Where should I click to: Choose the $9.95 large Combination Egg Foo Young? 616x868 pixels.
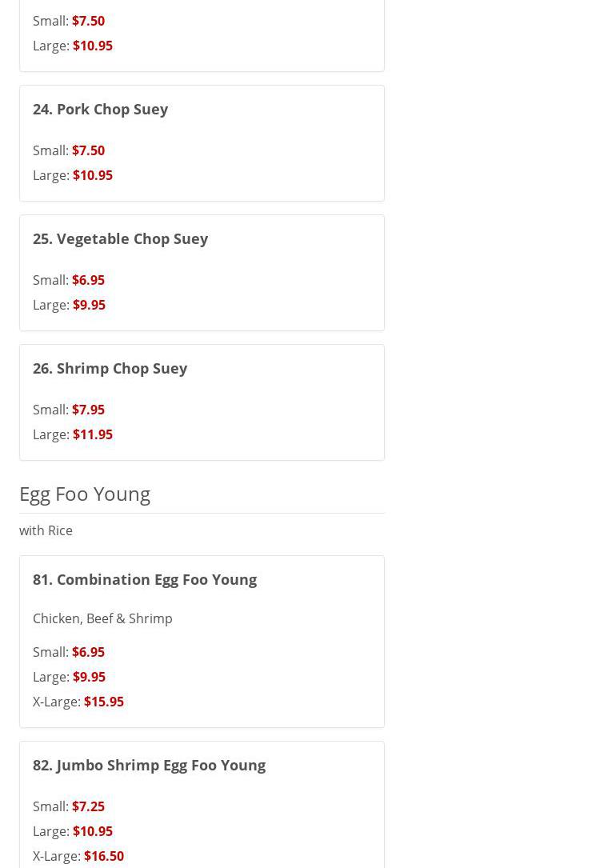point(89,677)
